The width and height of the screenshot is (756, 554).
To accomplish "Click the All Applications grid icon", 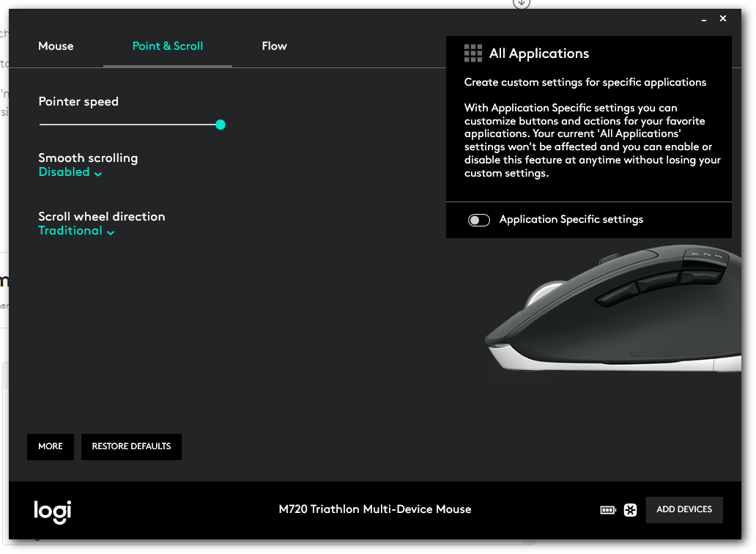I will click(473, 53).
